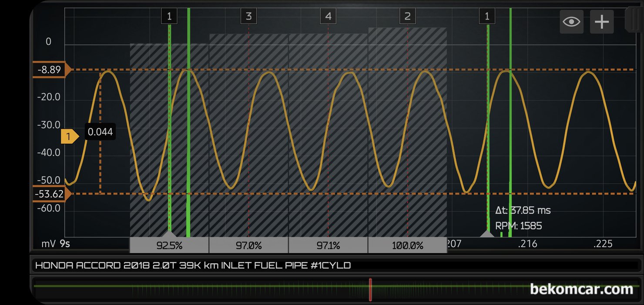Click the upper cursor tag reading -8.89
This screenshot has width=644, height=305.
tap(49, 70)
